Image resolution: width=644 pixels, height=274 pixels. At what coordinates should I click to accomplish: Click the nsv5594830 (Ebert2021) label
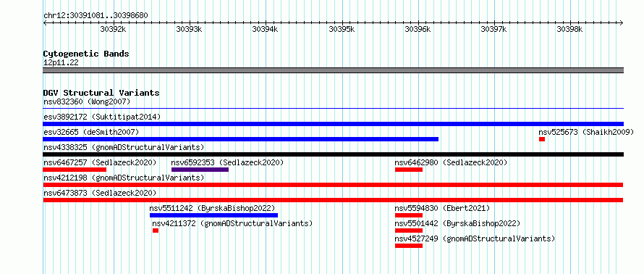pos(442,208)
